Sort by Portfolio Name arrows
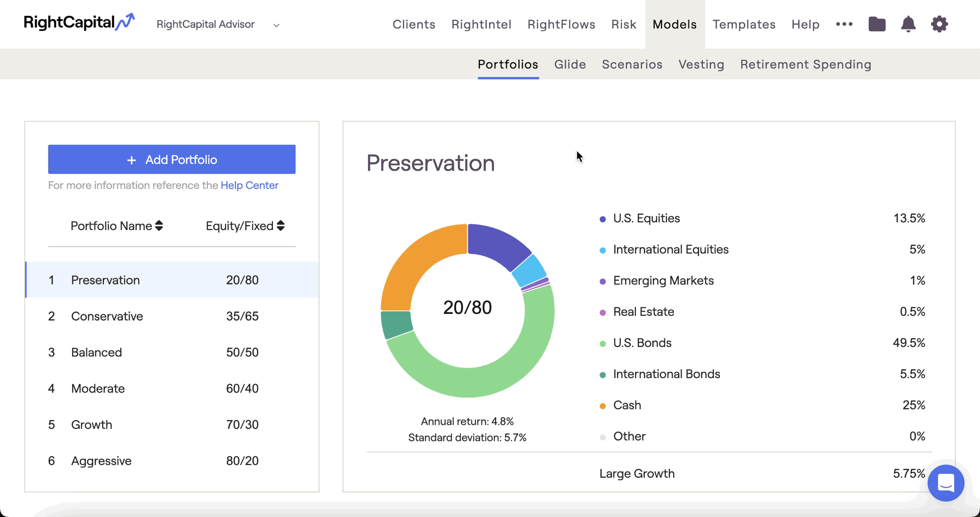 pyautogui.click(x=159, y=226)
